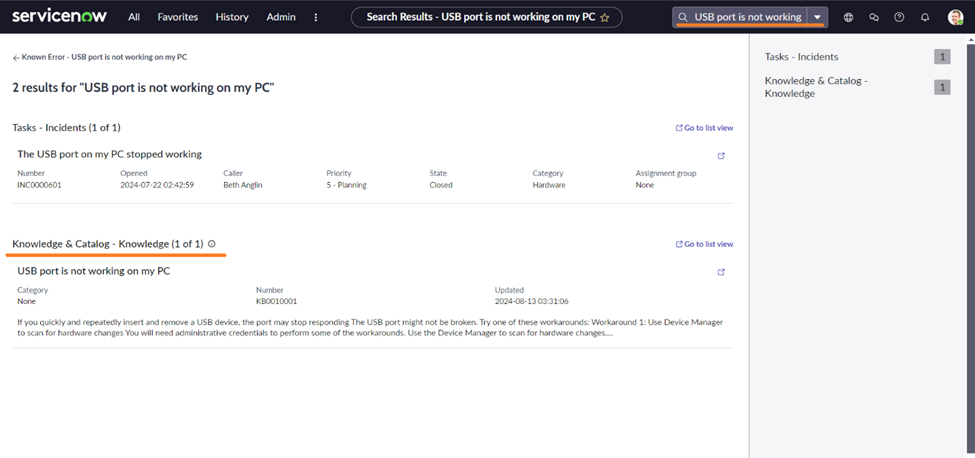
Task: Expand the search options dropdown arrow
Action: click(818, 17)
